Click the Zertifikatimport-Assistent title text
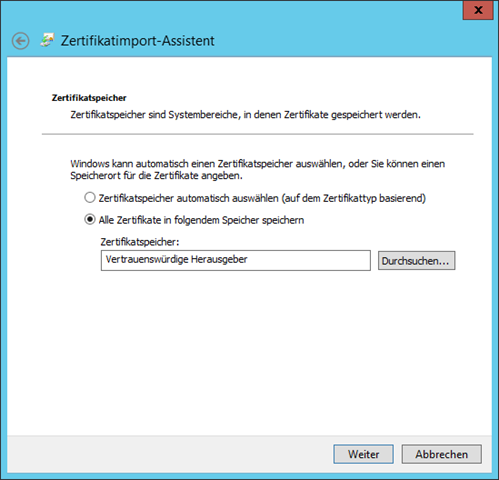This screenshot has width=499, height=480. click(x=137, y=41)
